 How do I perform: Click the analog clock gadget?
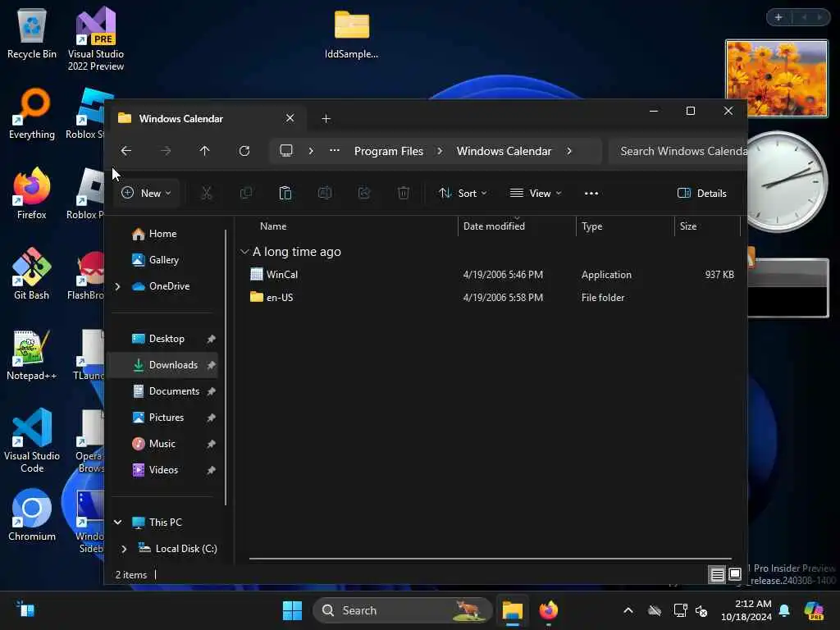pyautogui.click(x=787, y=181)
